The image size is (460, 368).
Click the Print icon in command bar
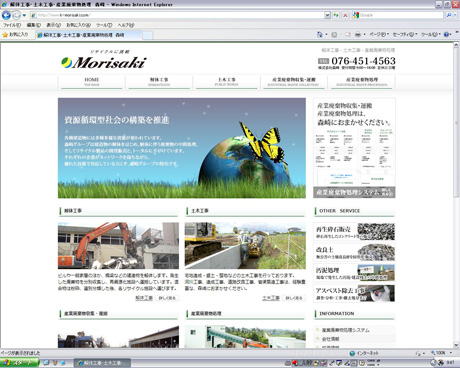tap(358, 34)
